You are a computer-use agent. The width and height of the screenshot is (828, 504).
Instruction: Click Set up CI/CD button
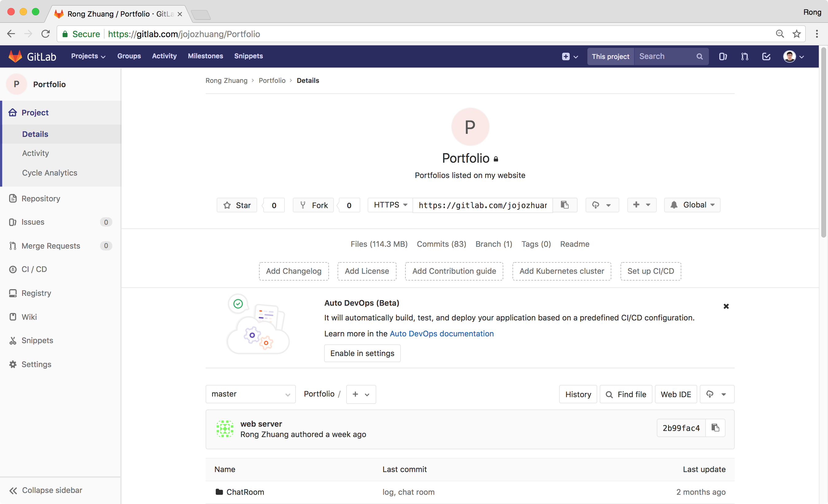tap(651, 271)
